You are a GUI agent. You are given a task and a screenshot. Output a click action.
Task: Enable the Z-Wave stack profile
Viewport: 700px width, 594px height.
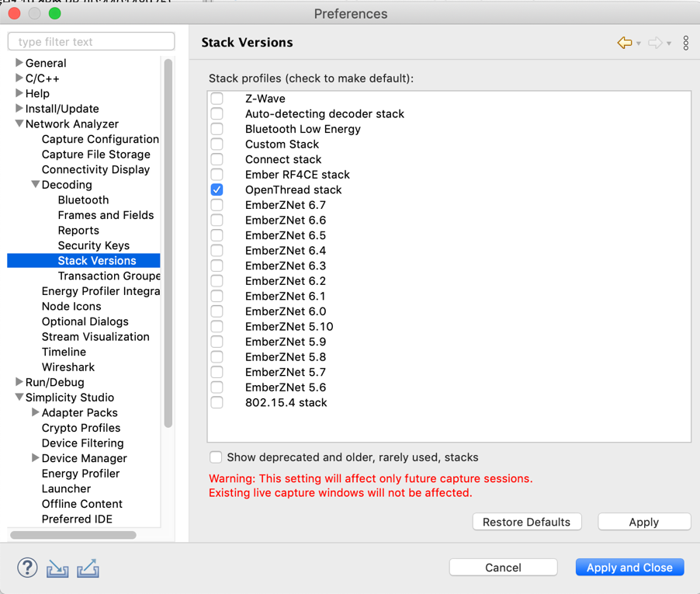coord(217,99)
